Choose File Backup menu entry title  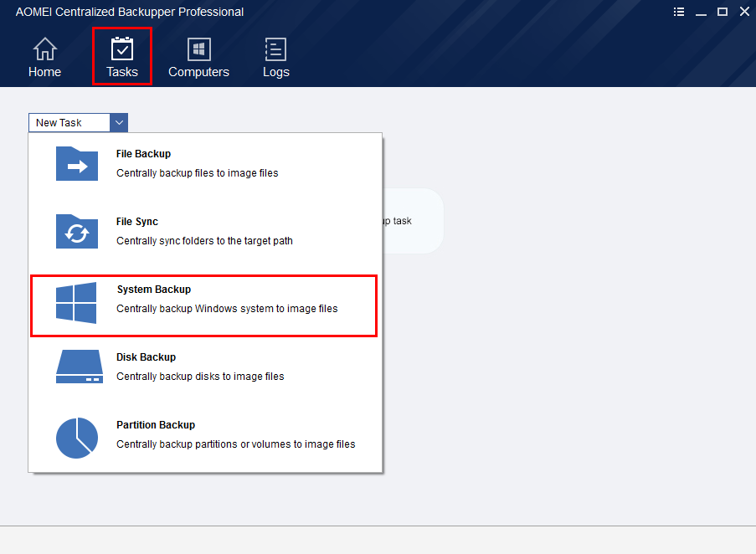coord(144,154)
